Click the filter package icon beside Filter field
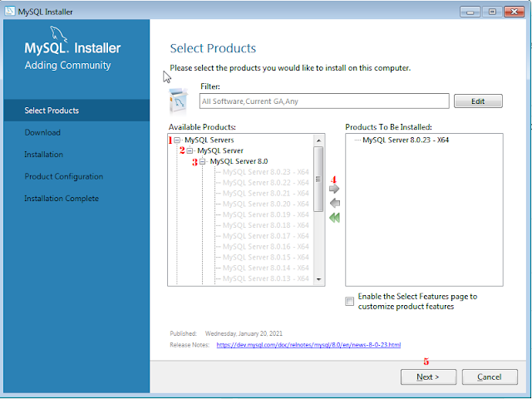The height and width of the screenshot is (399, 532). click(178, 101)
